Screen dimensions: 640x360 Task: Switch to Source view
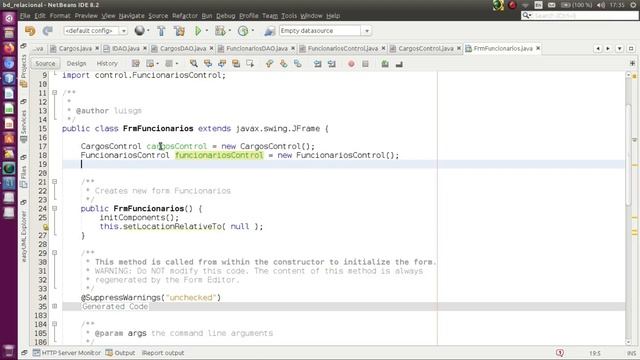click(45, 64)
